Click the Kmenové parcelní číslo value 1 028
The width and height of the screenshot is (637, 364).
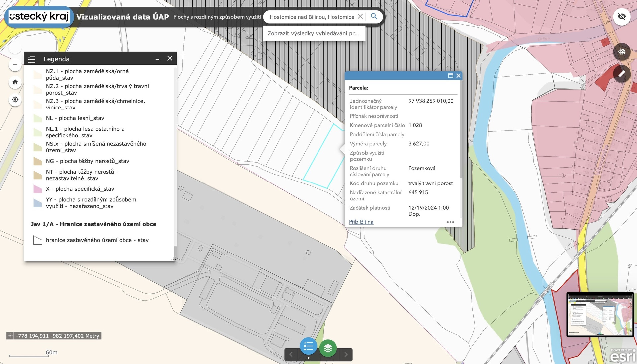415,125
